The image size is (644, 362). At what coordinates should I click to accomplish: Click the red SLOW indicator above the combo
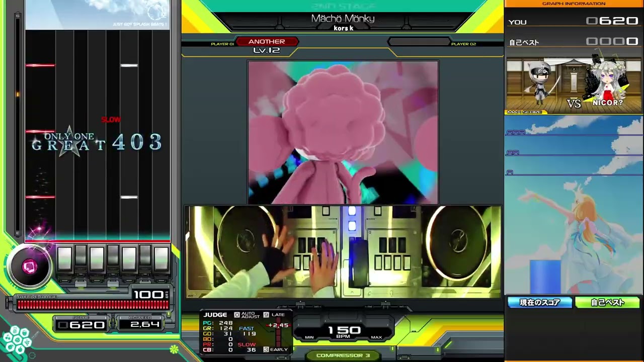(x=111, y=120)
